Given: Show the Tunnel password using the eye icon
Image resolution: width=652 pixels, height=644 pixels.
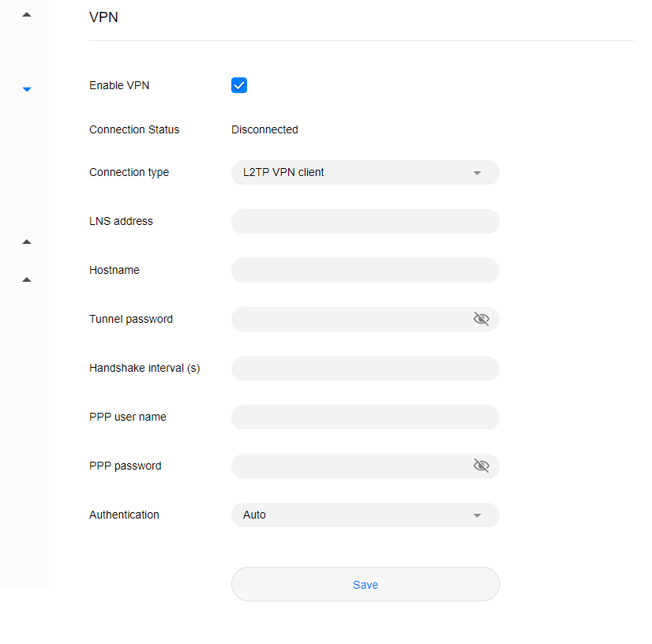Looking at the screenshot, I should tap(481, 319).
